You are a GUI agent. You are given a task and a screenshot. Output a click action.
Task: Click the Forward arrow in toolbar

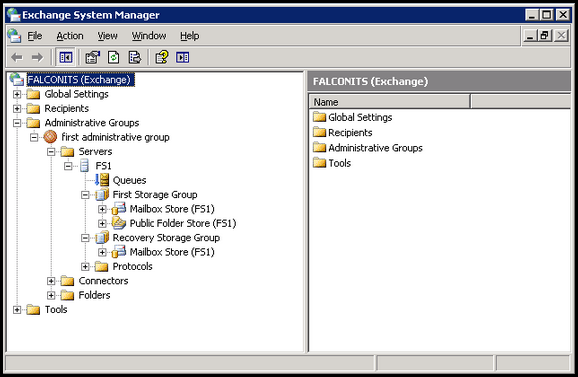pos(37,57)
